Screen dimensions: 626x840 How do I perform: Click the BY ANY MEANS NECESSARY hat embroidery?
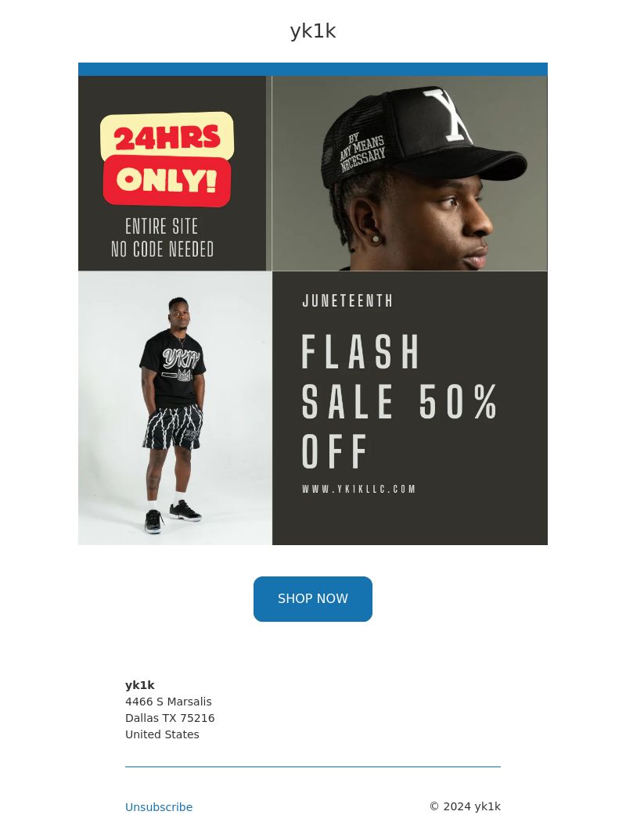pyautogui.click(x=362, y=153)
